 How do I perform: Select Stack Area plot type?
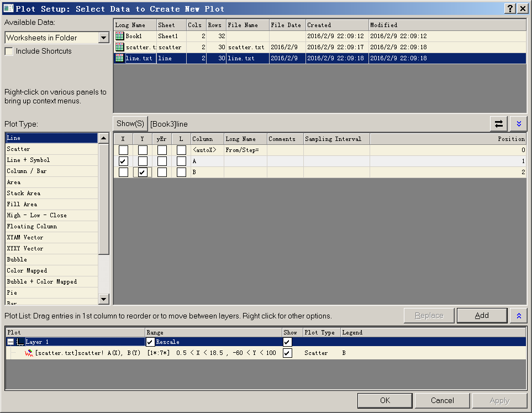[x=51, y=193]
